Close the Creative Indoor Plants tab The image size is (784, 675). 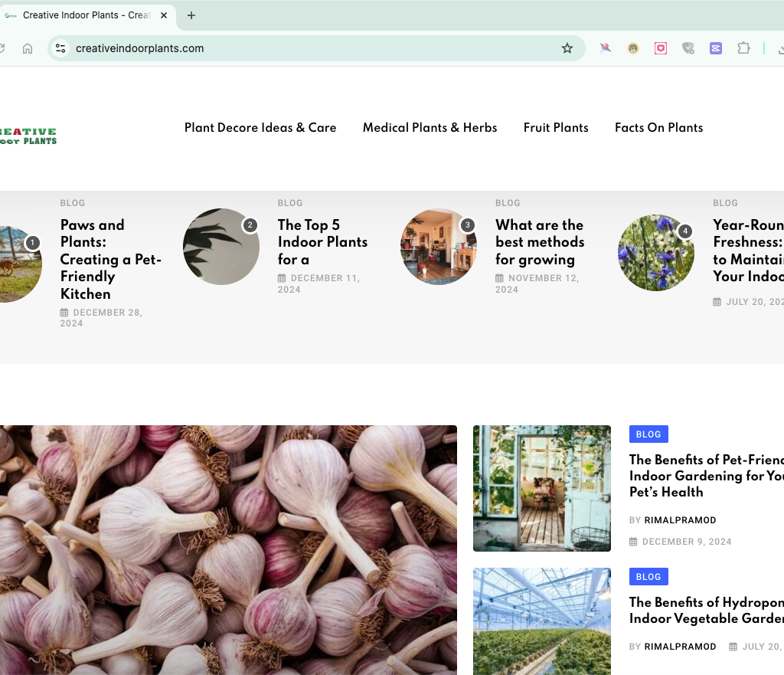(x=164, y=15)
